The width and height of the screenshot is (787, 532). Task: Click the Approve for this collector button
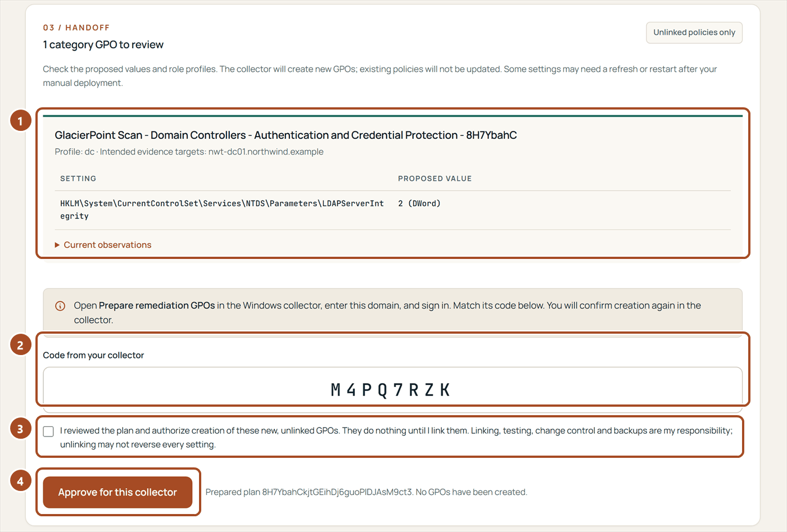point(117,492)
